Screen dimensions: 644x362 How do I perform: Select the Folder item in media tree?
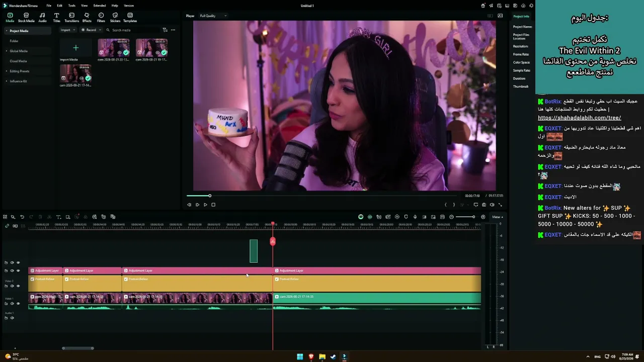14,41
